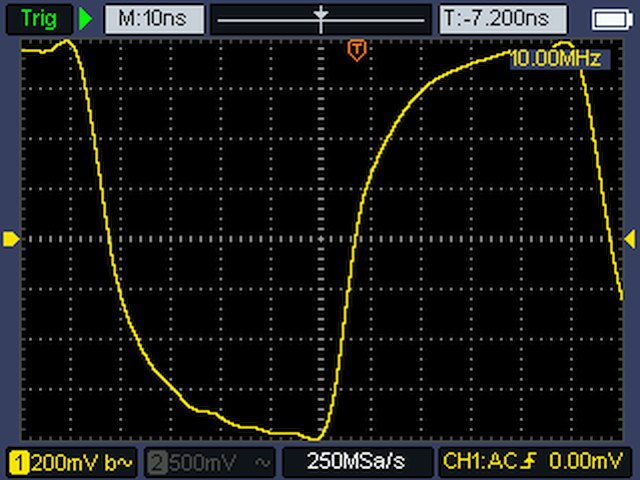640x480 pixels.
Task: Click the 10.00MHz frequency readout
Action: [x=558, y=59]
